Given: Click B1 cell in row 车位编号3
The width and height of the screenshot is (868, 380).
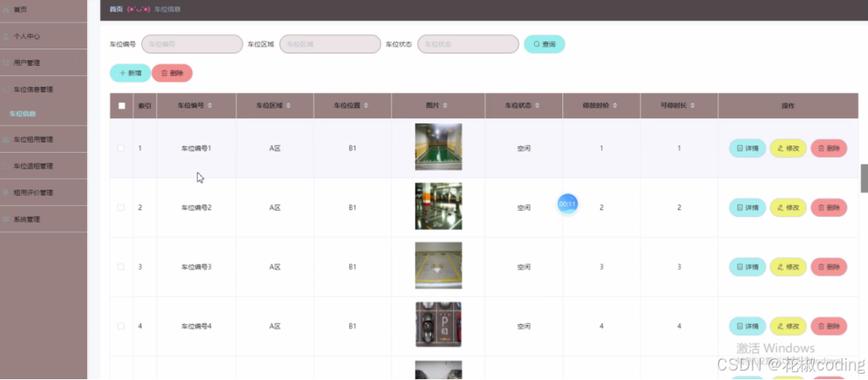Looking at the screenshot, I should pyautogui.click(x=353, y=266).
